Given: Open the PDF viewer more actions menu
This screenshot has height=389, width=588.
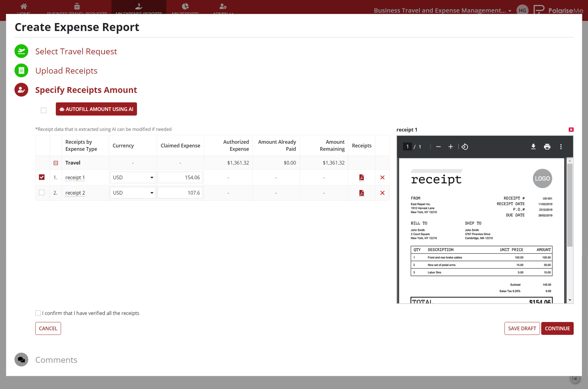Looking at the screenshot, I should 561,147.
